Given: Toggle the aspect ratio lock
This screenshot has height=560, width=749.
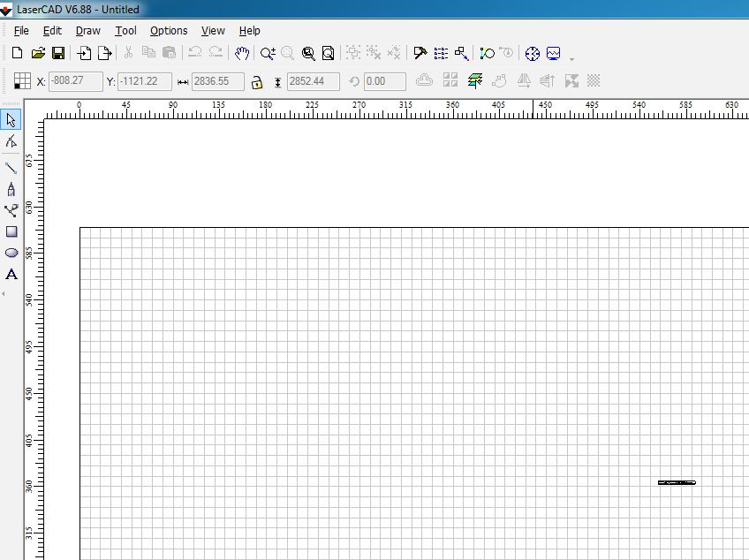Looking at the screenshot, I should (x=256, y=82).
